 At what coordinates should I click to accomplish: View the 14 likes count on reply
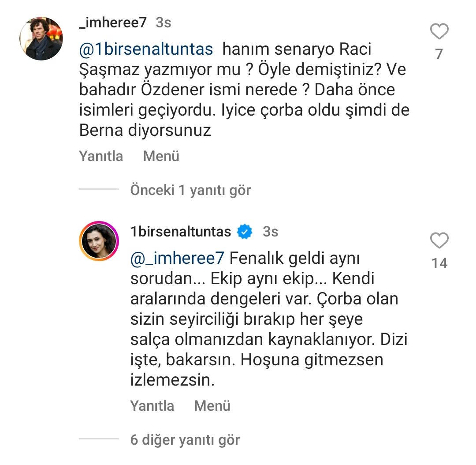pyautogui.click(x=439, y=263)
